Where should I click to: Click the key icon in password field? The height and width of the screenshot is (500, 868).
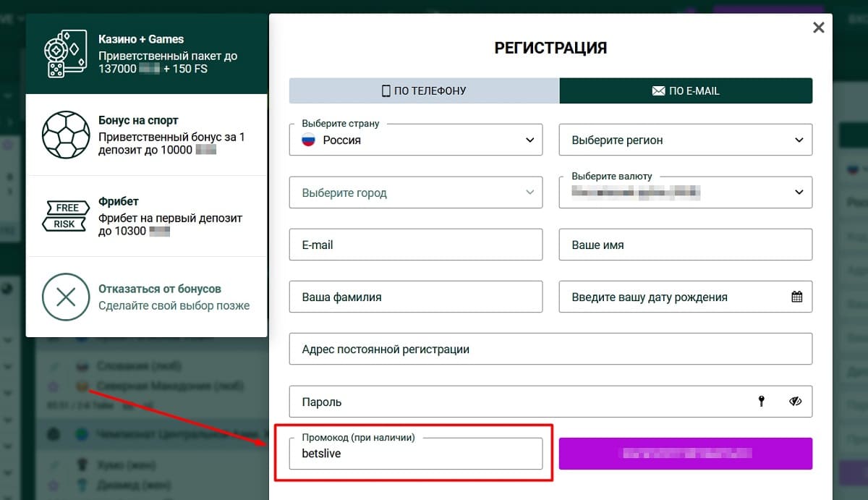(762, 402)
